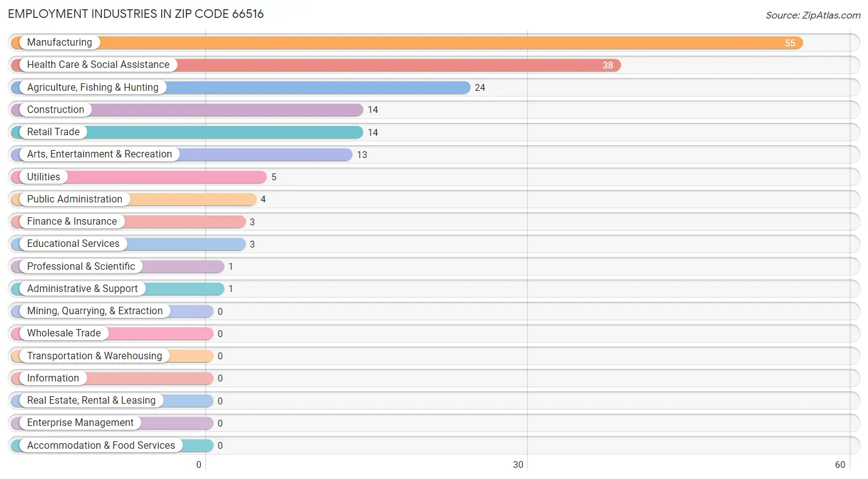Click the Mining, Quarrying, & Extraction label

click(x=95, y=311)
